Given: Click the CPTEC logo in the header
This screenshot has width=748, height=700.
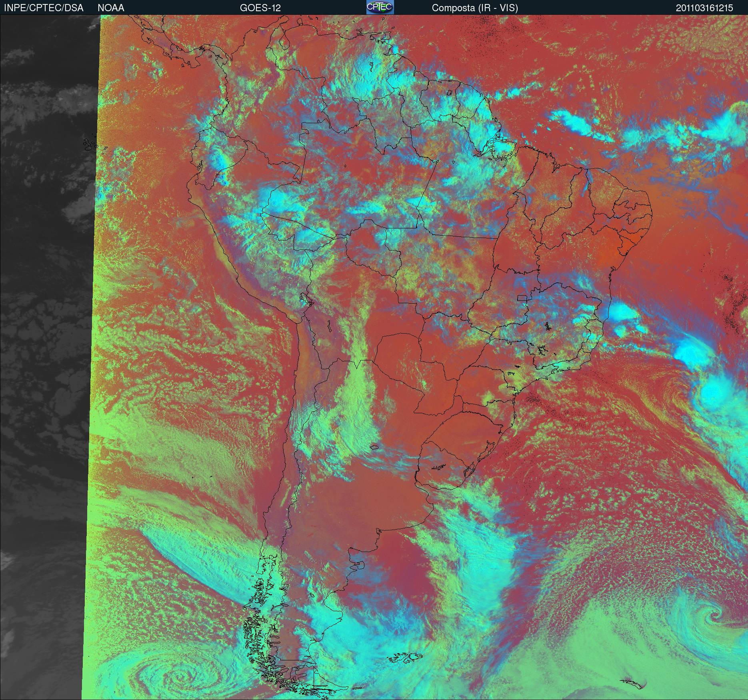Looking at the screenshot, I should point(380,7).
